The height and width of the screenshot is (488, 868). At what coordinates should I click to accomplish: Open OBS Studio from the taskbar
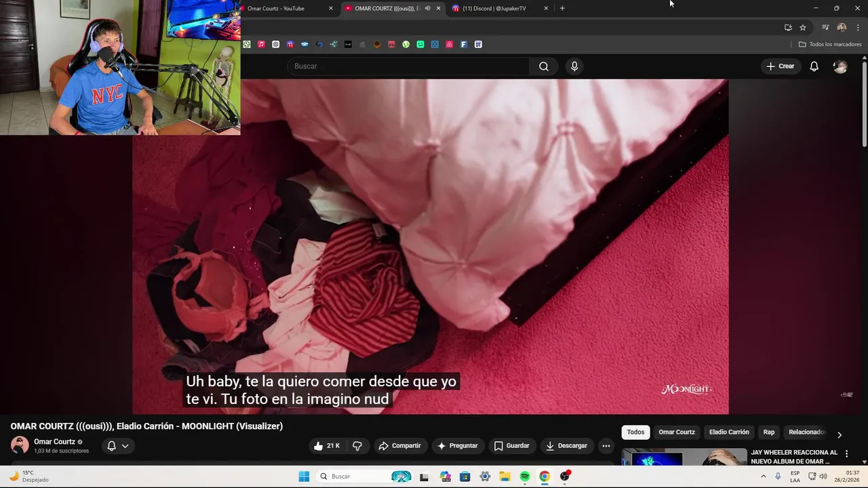(x=565, y=476)
